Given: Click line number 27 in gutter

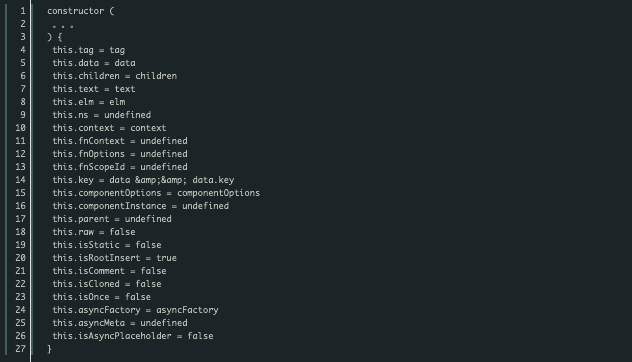Looking at the screenshot, I should (x=20, y=349).
